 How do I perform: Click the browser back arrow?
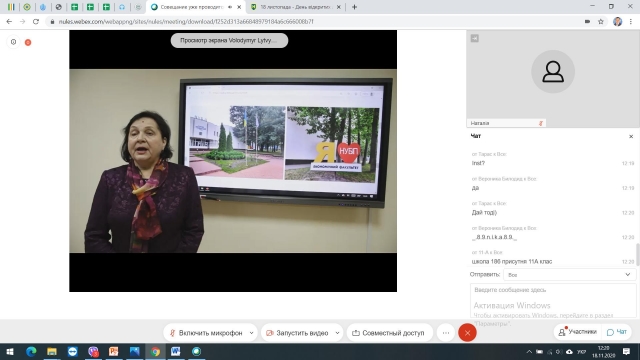click(9, 22)
